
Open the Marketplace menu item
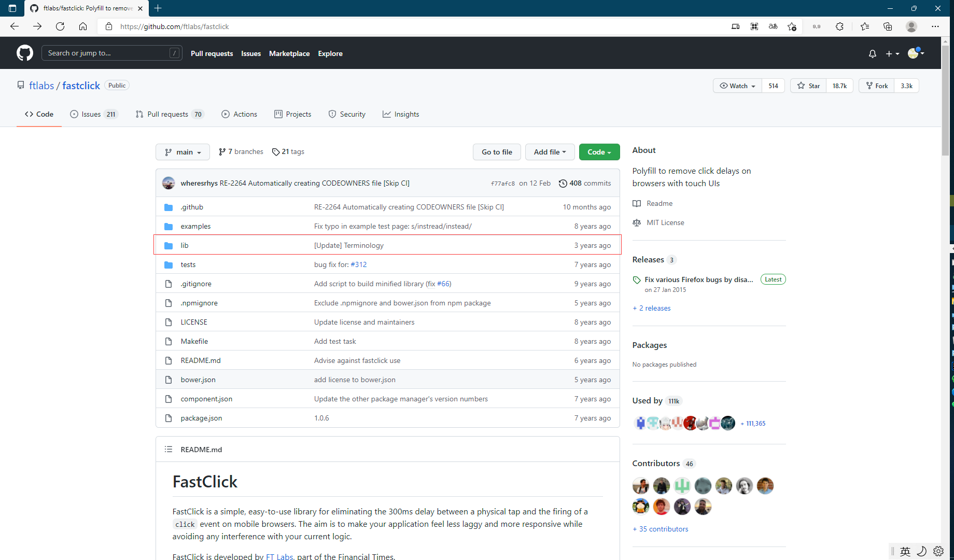point(289,53)
